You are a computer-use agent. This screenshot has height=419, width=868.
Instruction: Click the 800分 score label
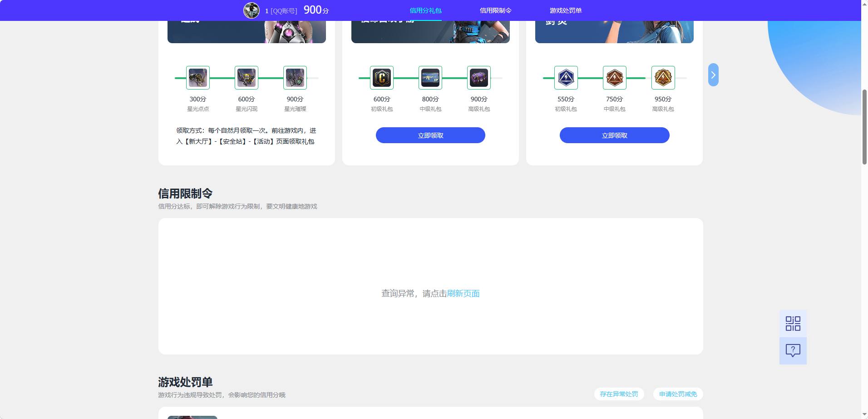pos(430,99)
